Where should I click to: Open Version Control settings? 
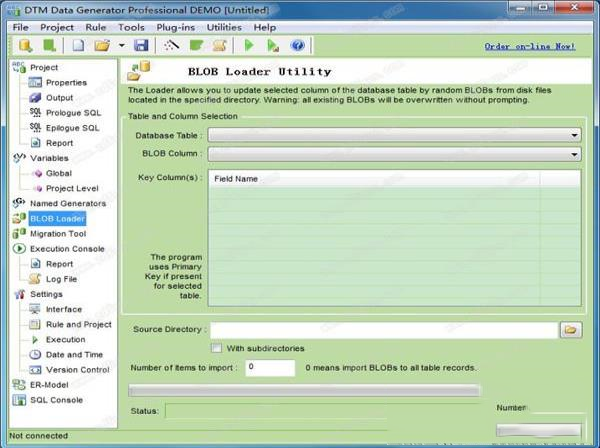point(78,370)
